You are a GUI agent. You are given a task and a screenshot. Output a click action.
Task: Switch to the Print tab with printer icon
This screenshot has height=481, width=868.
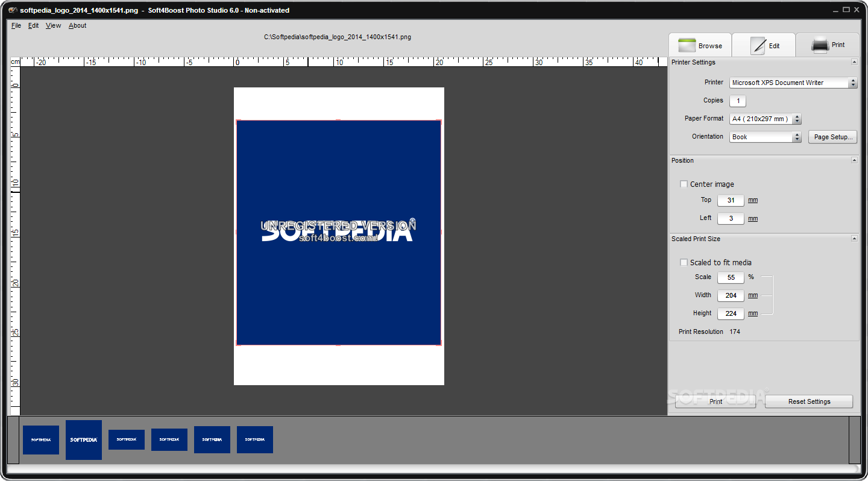(x=828, y=45)
